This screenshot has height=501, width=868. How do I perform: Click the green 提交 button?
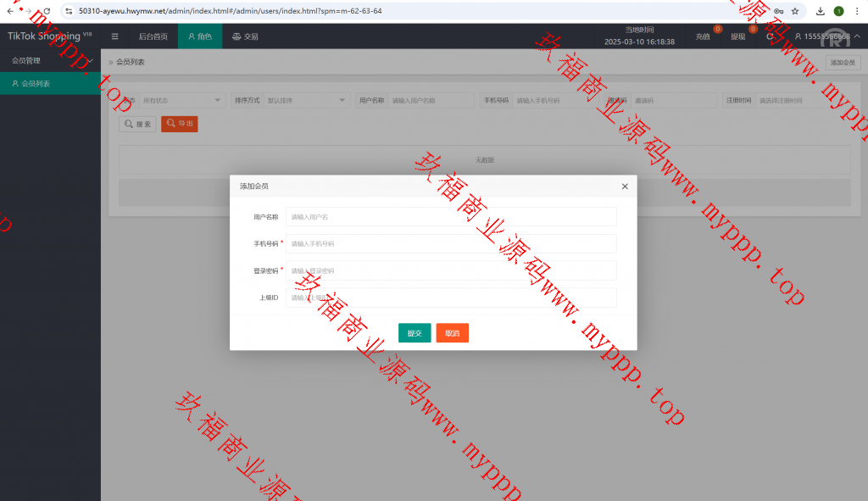pos(415,333)
